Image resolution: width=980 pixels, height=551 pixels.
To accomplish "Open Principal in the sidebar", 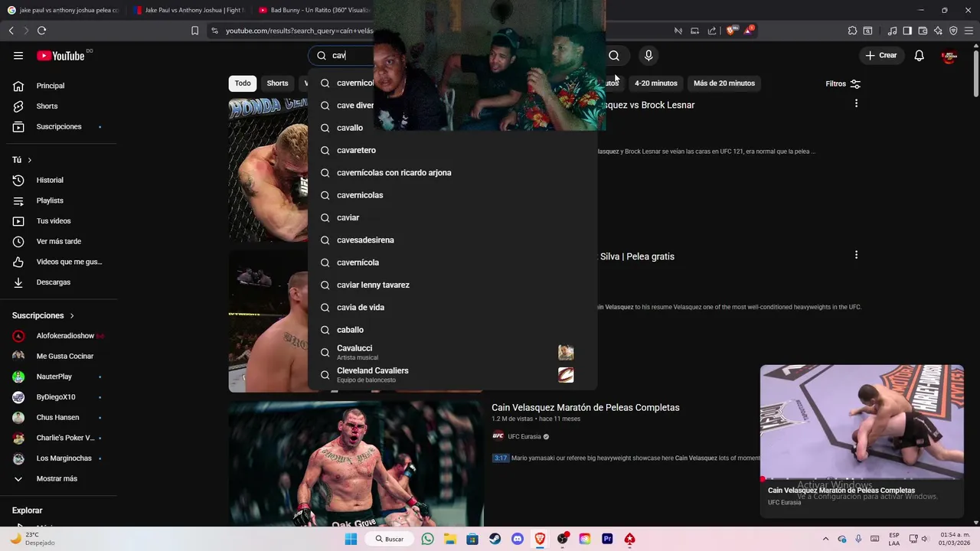I will point(61,86).
